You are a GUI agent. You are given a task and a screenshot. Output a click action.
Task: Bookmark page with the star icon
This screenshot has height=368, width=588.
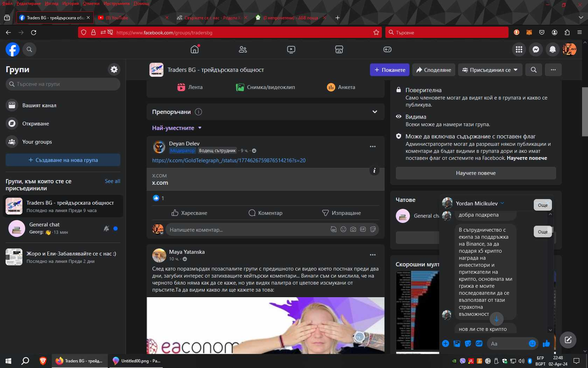tap(376, 32)
